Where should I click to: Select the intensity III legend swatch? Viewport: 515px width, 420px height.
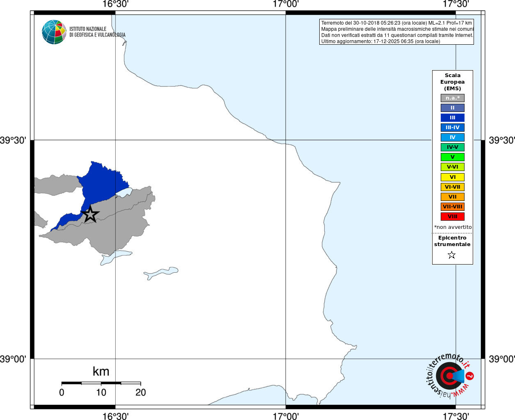pos(453,118)
